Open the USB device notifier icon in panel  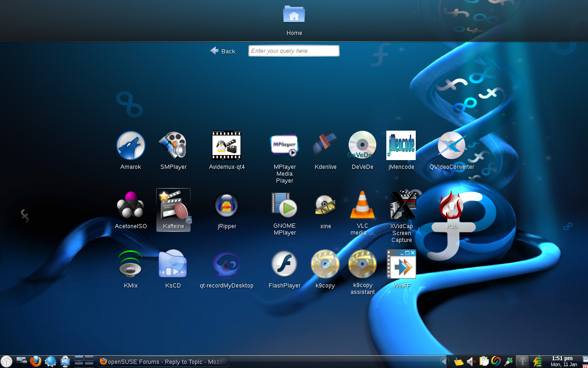[65, 361]
